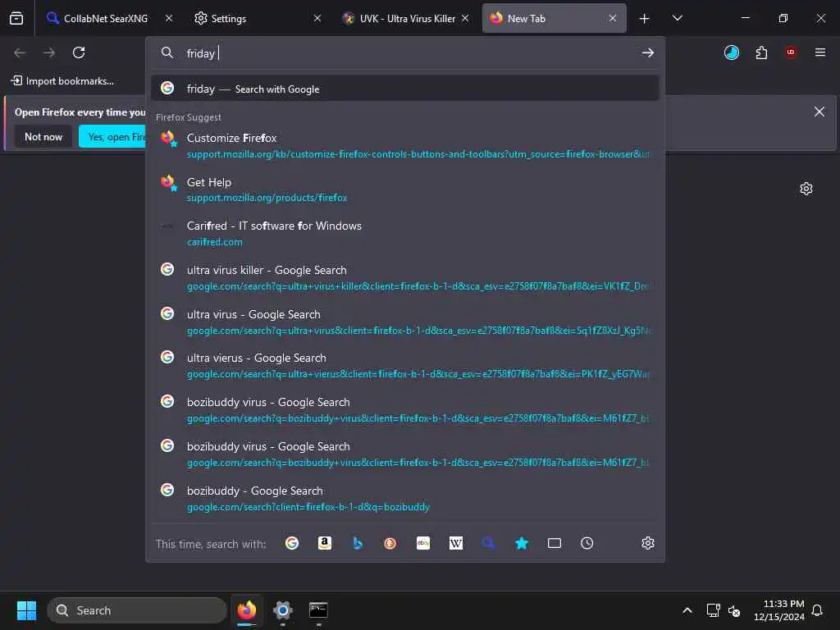
Task: Open the uBlock Origin extension icon
Action: coord(791,52)
